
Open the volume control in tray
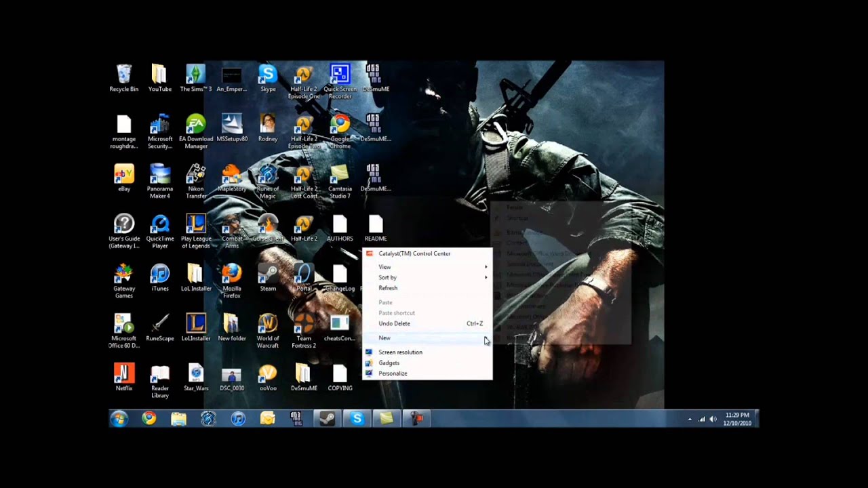click(x=713, y=420)
